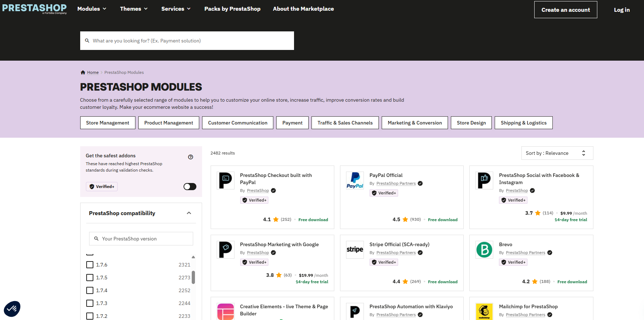Check the 1.7.6 compatibility checkbox

click(x=90, y=265)
